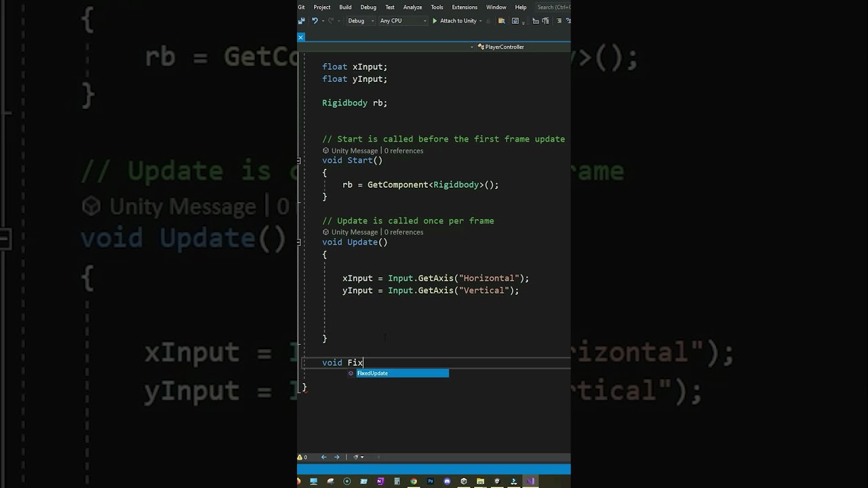Close the open document tab with the X

[x=300, y=37]
